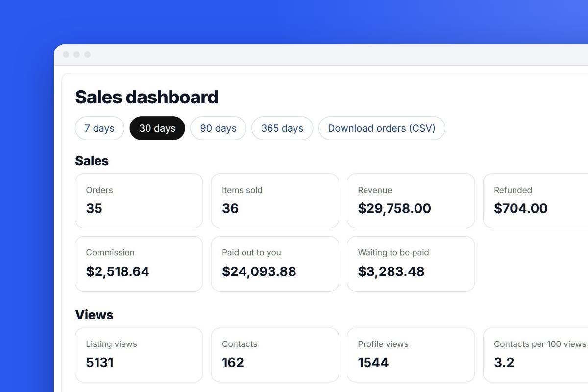Click the Sales dashboard heading
The height and width of the screenshot is (392, 588).
pyautogui.click(x=147, y=97)
